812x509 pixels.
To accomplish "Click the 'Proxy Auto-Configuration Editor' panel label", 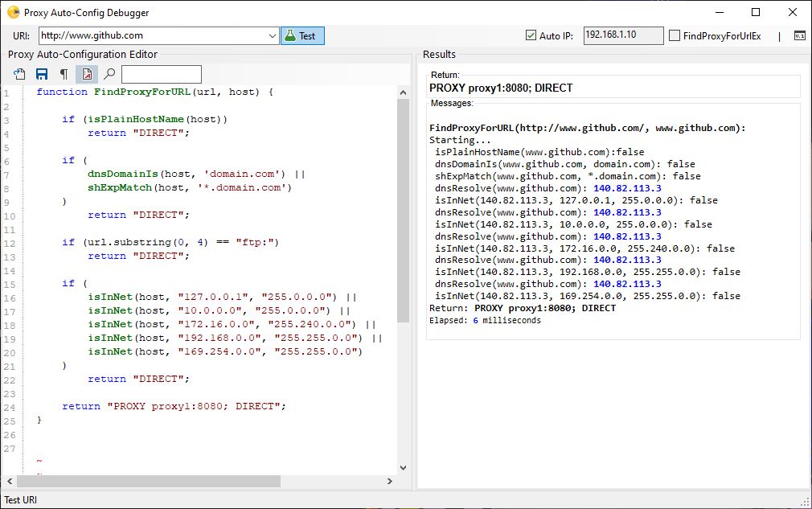I will [83, 55].
